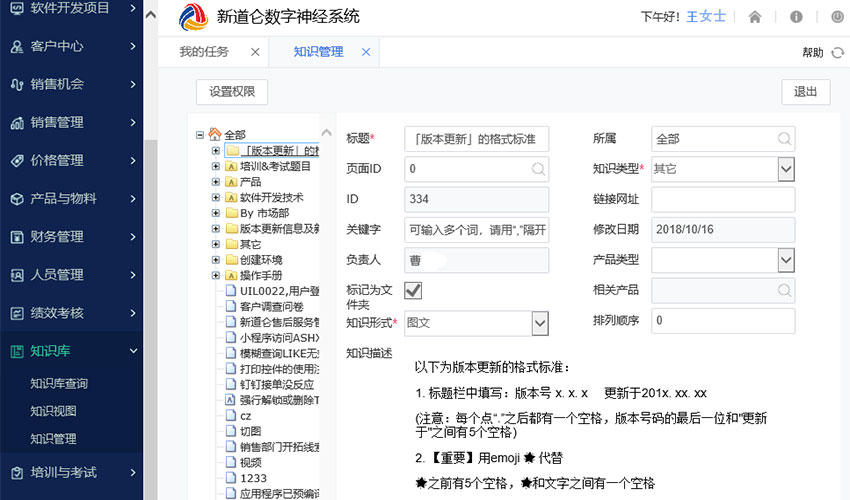Click the 设置权限 button
The width and height of the screenshot is (850, 500).
tap(232, 92)
